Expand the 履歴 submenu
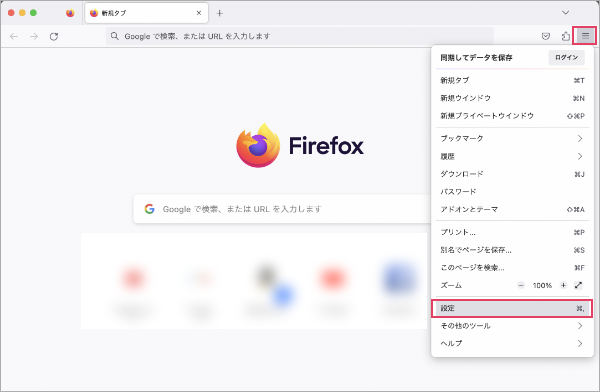Viewport: 600px width, 392px height. tap(512, 156)
